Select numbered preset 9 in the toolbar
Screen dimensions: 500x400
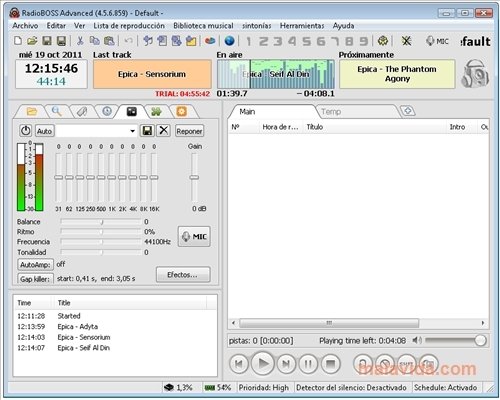[364, 41]
